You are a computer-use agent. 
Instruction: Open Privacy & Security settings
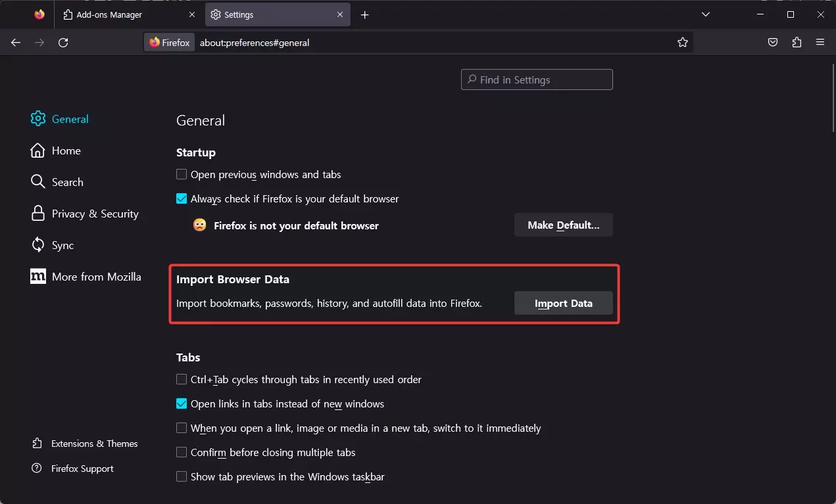(x=85, y=214)
